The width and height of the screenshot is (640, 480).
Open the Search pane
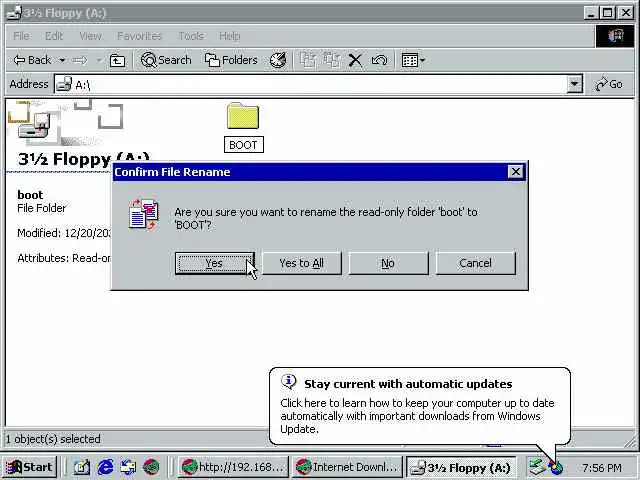tap(166, 60)
